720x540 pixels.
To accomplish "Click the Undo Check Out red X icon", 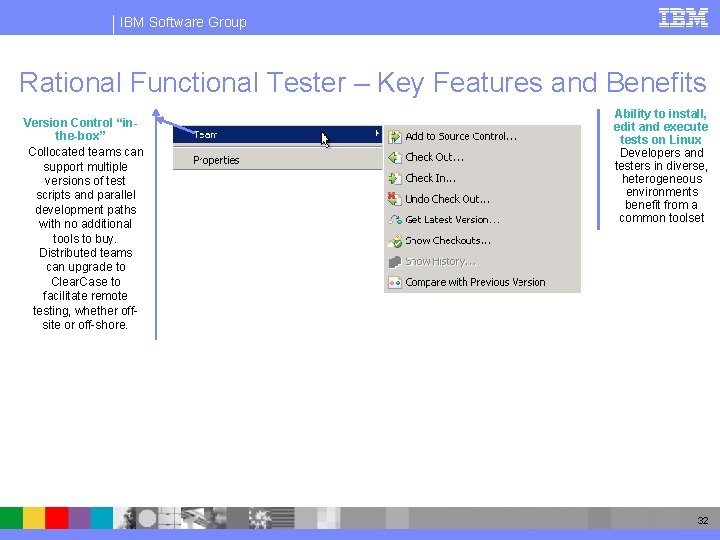I will 394,199.
